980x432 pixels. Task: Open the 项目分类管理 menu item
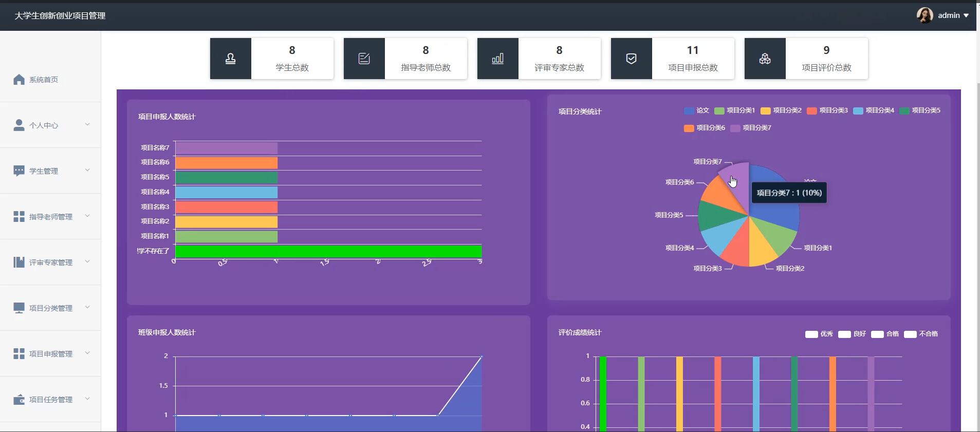(x=50, y=308)
